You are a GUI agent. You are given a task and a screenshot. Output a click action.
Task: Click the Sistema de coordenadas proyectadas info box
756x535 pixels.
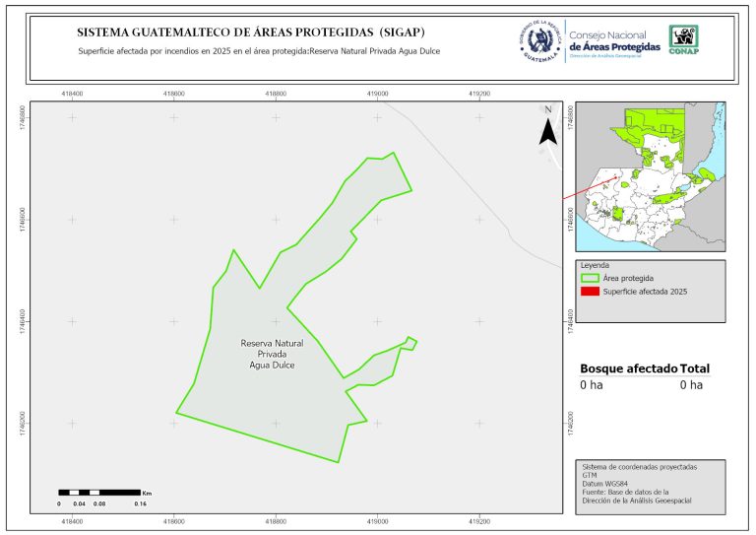click(x=650, y=484)
